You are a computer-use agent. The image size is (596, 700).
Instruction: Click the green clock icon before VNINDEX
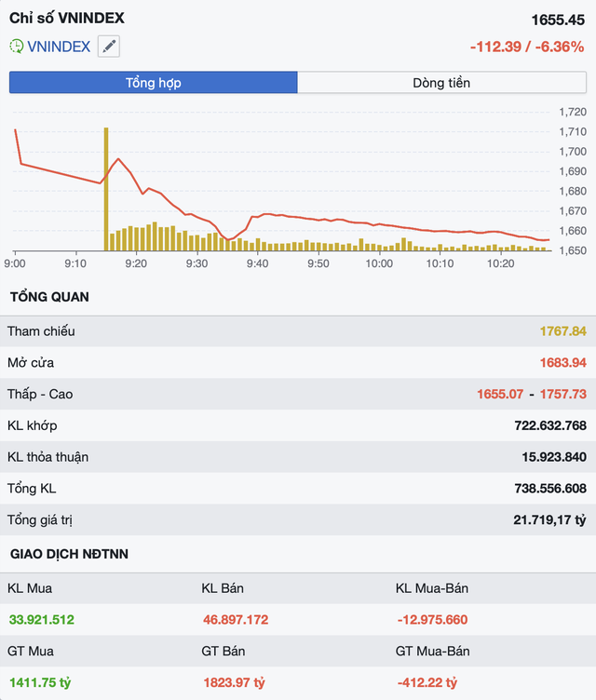[17, 46]
